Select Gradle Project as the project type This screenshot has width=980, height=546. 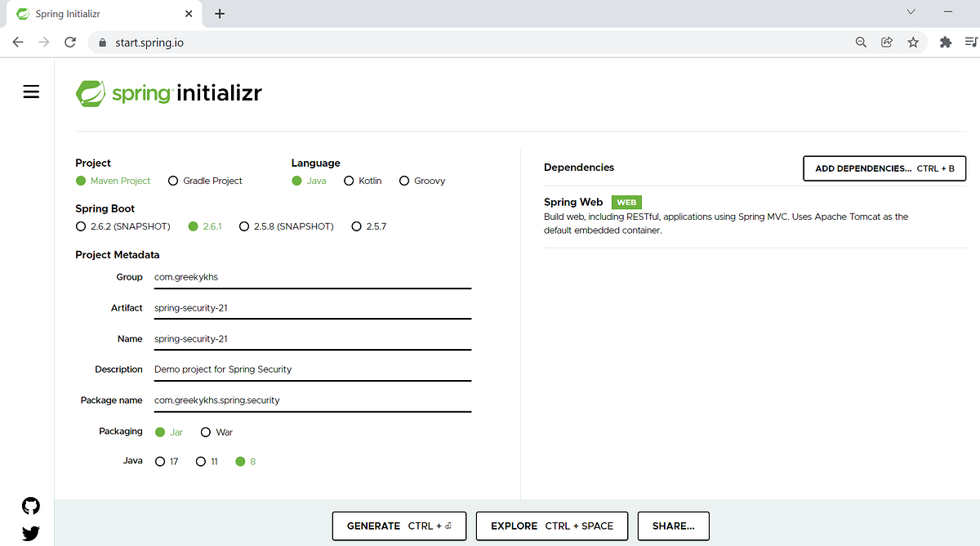pyautogui.click(x=172, y=181)
